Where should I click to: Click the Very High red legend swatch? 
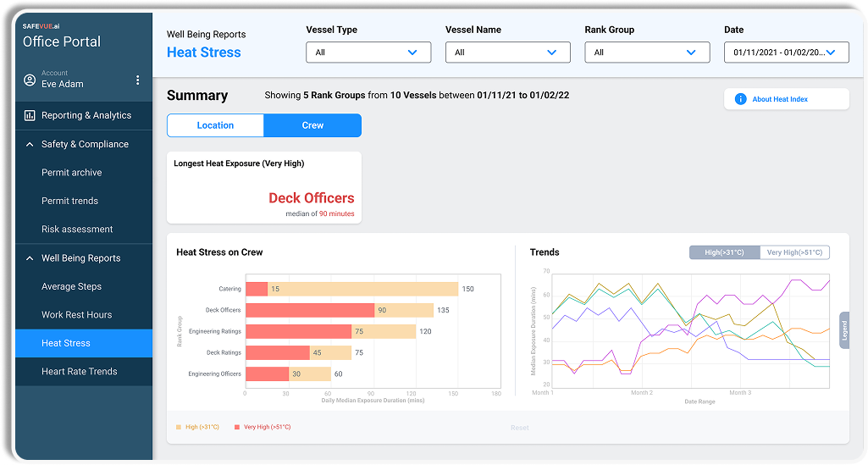point(236,428)
